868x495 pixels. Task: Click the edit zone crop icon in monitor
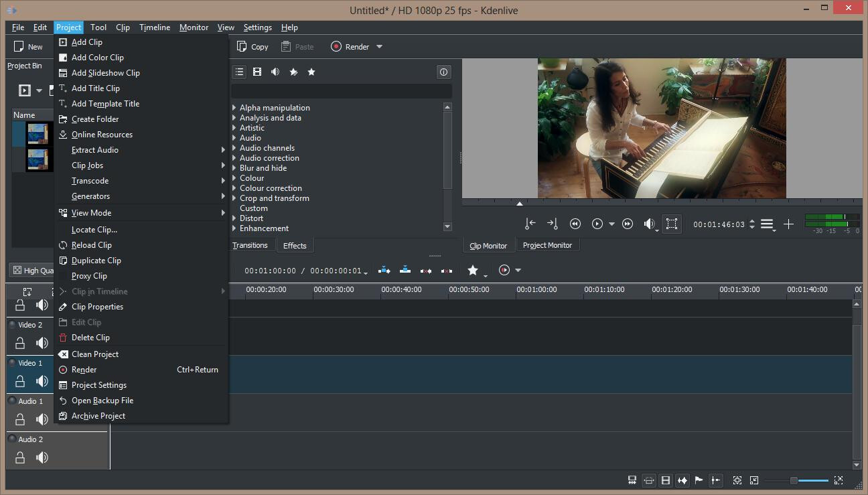tap(671, 224)
